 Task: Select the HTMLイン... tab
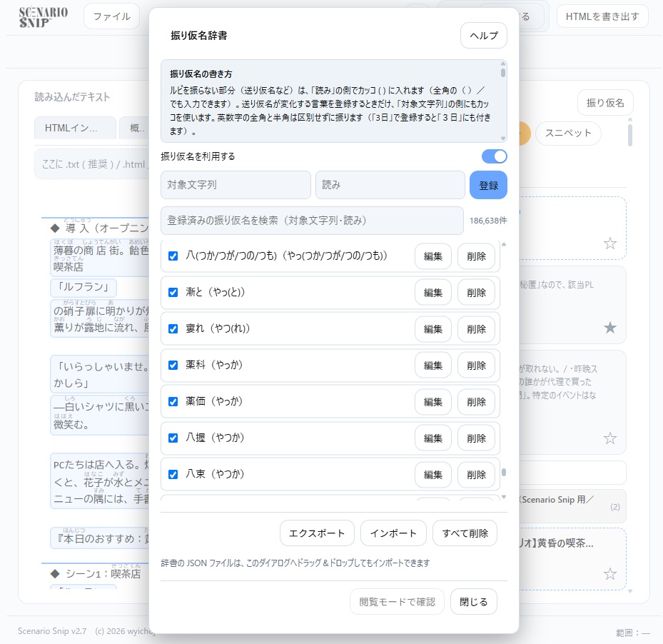75,128
